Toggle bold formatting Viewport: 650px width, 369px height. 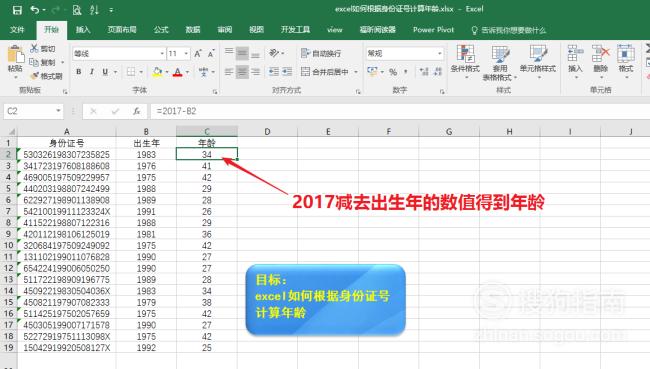(x=78, y=72)
